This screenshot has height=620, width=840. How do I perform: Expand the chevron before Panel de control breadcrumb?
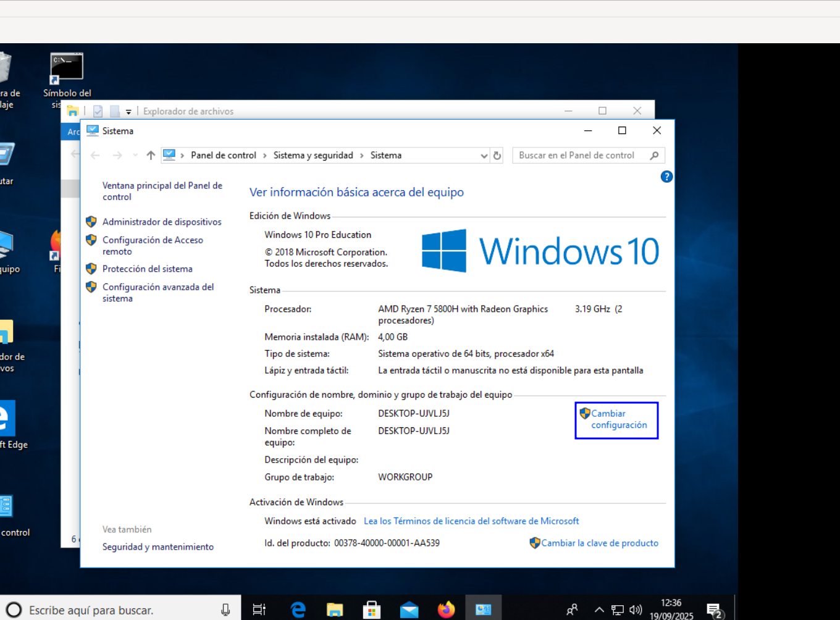tap(183, 156)
